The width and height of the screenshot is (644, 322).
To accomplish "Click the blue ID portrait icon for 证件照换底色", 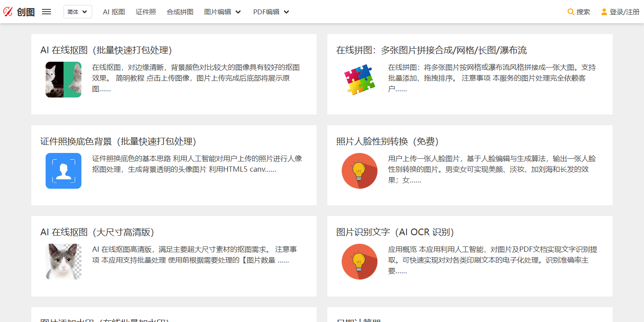I will tap(64, 171).
